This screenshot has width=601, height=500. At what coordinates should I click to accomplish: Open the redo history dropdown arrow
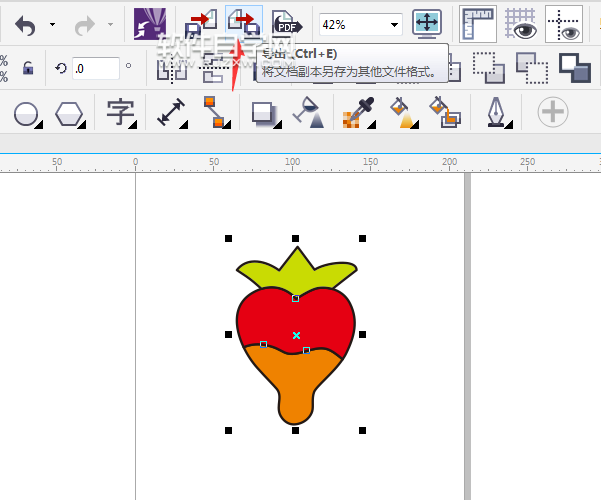110,25
